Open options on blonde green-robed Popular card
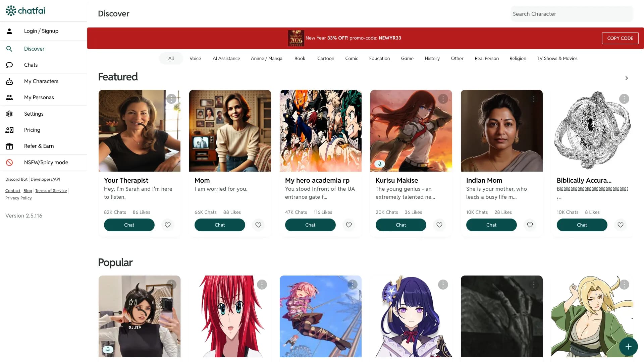Screen dimensions: 644x362 pyautogui.click(x=624, y=285)
